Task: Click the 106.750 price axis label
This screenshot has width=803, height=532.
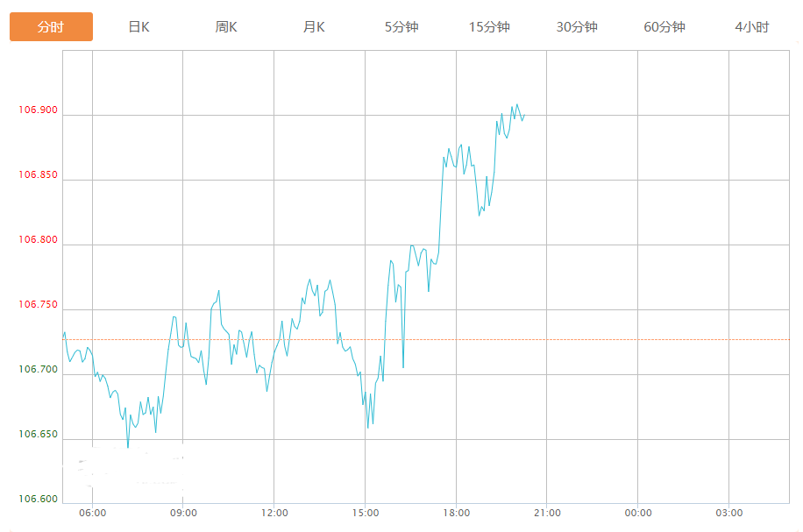Action: (38, 305)
